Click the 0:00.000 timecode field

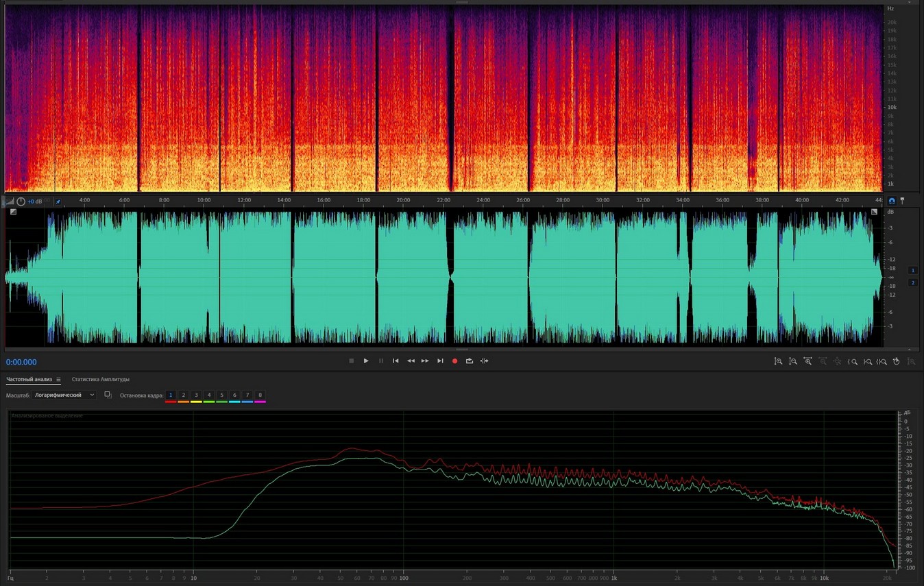pos(22,363)
